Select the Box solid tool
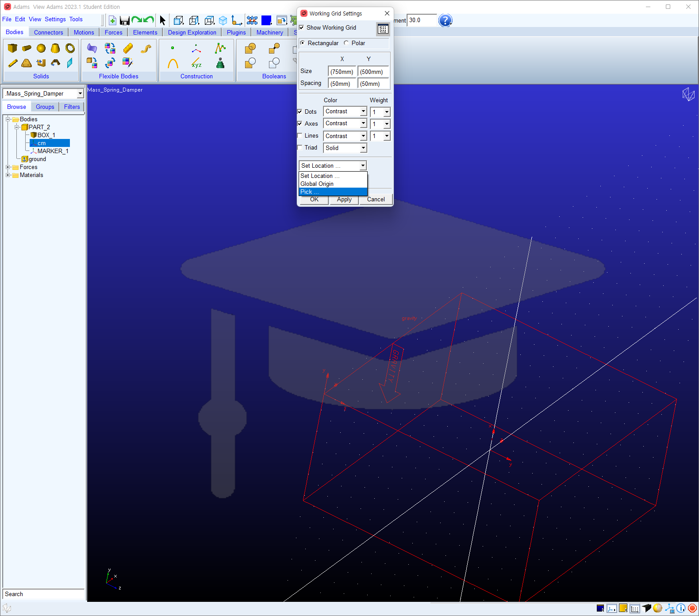699x616 pixels. 12,48
